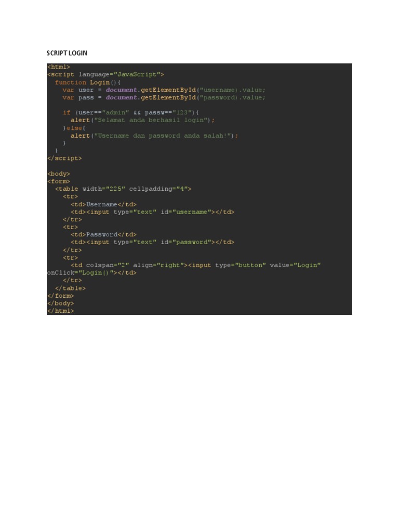This screenshot has width=399, height=532.
Task: Click the if user admin condition line
Action: tap(131, 112)
